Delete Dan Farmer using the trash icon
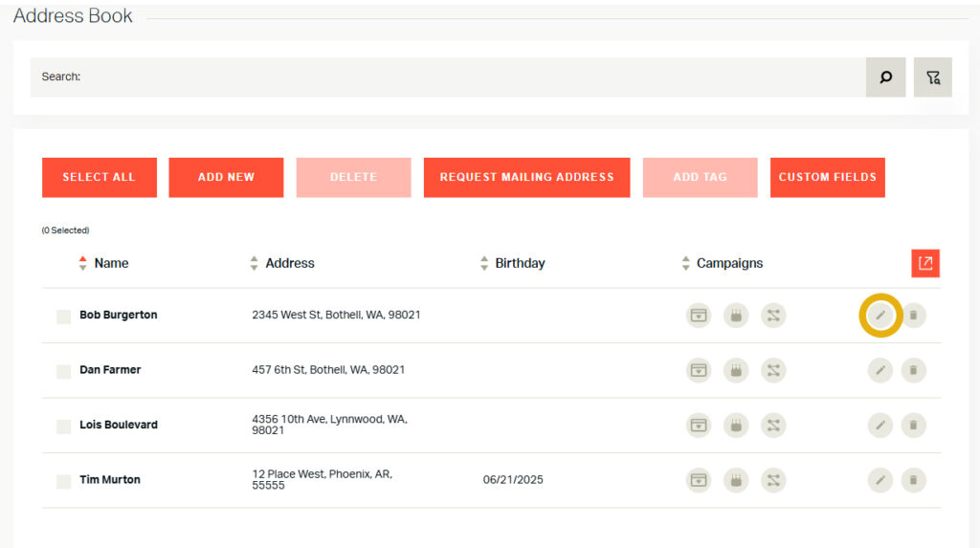This screenshot has height=548, width=980. (x=914, y=370)
